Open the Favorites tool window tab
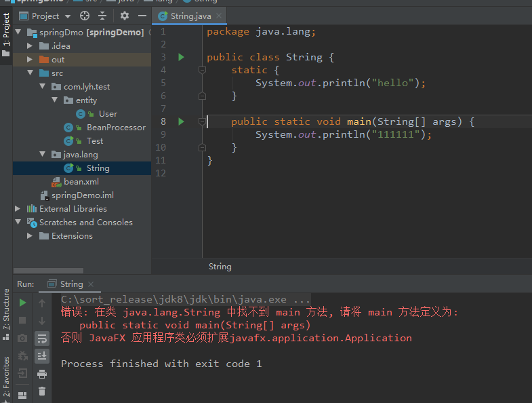This screenshot has width=532, height=403. [6, 378]
